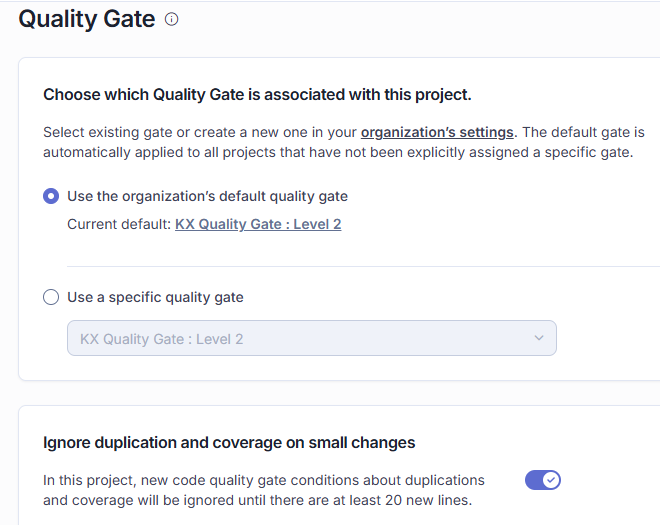Toggle the ignore duplication and coverage switch
This screenshot has height=525, width=660.
(543, 480)
